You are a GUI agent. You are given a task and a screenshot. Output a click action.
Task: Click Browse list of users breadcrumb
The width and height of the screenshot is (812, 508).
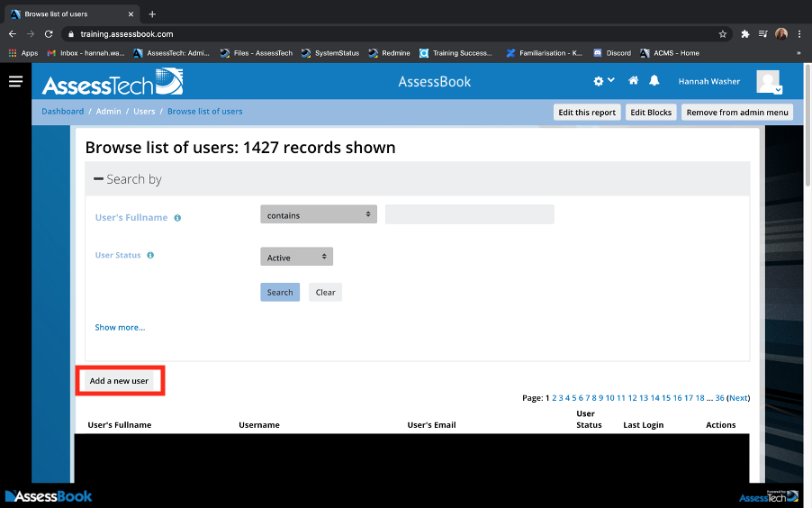pos(204,112)
